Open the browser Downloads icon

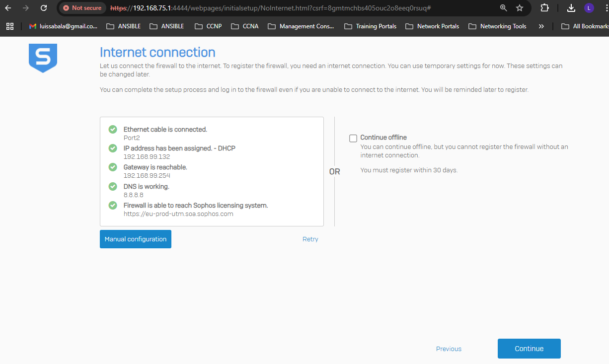571,8
